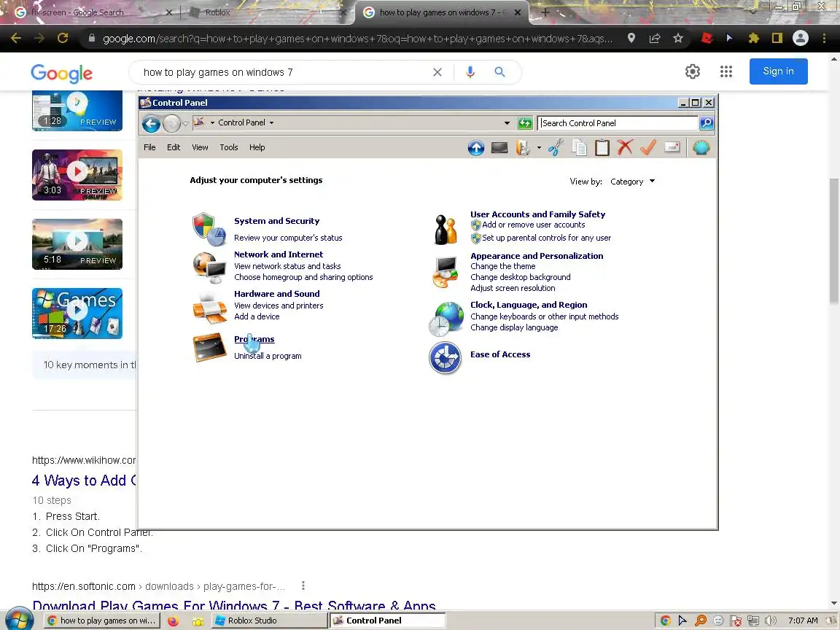Click the Appearance and Personalization monitor icon

pyautogui.click(x=446, y=272)
